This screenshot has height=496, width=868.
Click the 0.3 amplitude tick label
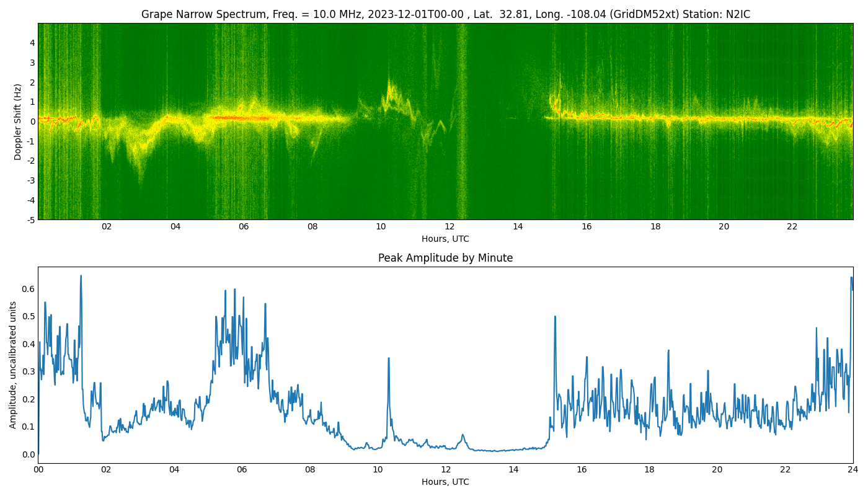29,371
